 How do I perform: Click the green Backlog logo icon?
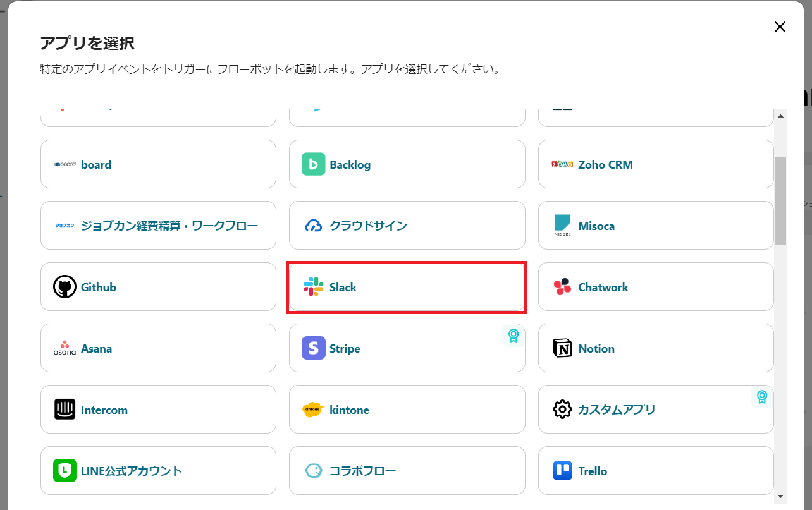pos(314,164)
